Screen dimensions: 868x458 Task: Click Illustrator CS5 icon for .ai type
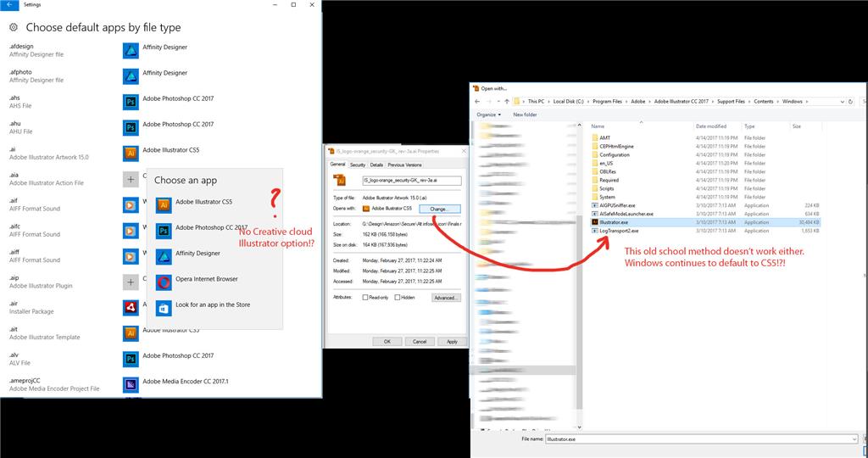point(131,154)
